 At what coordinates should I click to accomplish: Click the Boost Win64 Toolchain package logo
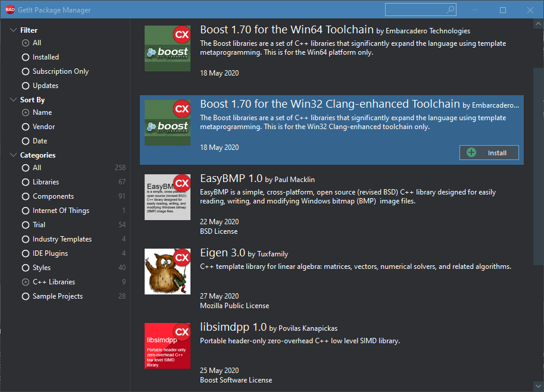[167, 49]
